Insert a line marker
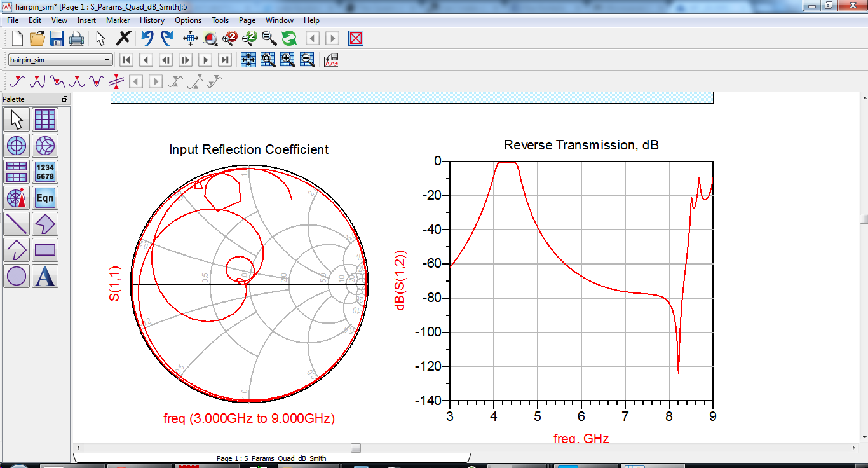This screenshot has height=468, width=868. pos(116,81)
